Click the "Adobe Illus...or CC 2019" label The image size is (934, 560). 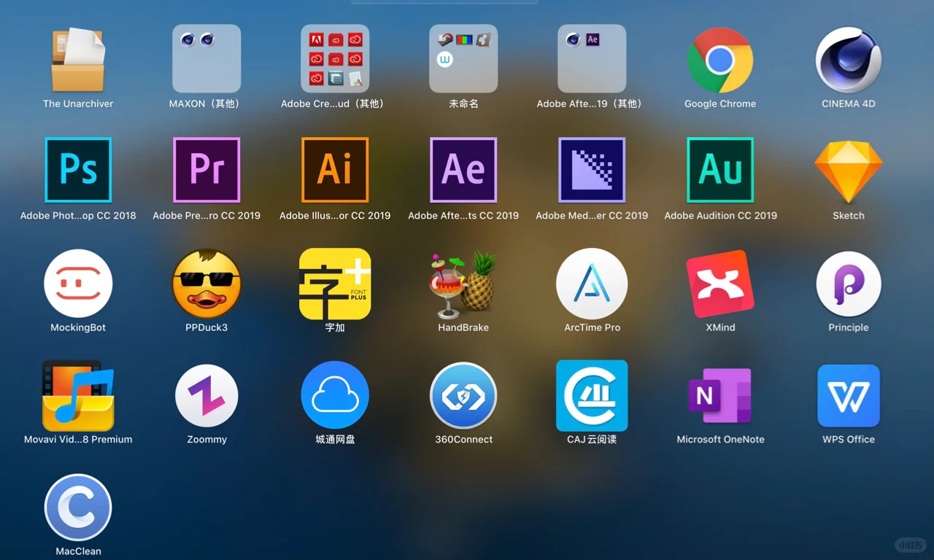335,215
